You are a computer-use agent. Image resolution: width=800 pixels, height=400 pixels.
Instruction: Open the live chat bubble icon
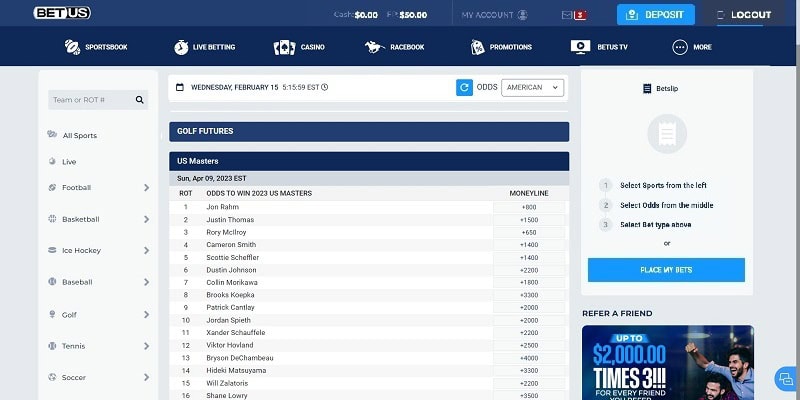click(x=784, y=379)
